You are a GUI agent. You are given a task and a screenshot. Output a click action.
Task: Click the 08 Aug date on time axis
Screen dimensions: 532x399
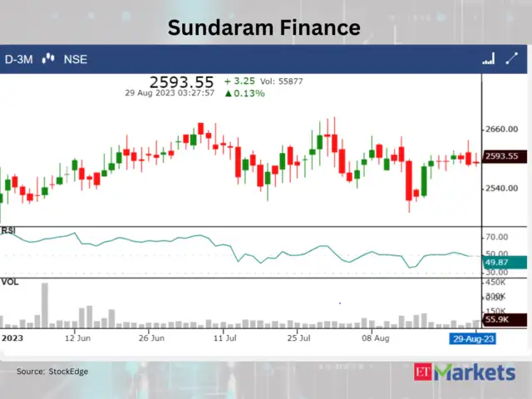click(x=377, y=338)
